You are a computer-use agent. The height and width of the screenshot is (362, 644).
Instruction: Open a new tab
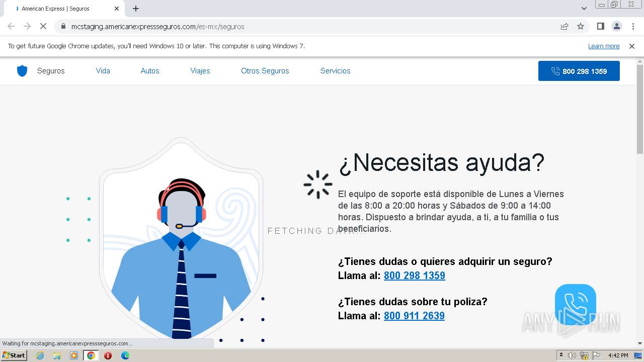coord(136,9)
